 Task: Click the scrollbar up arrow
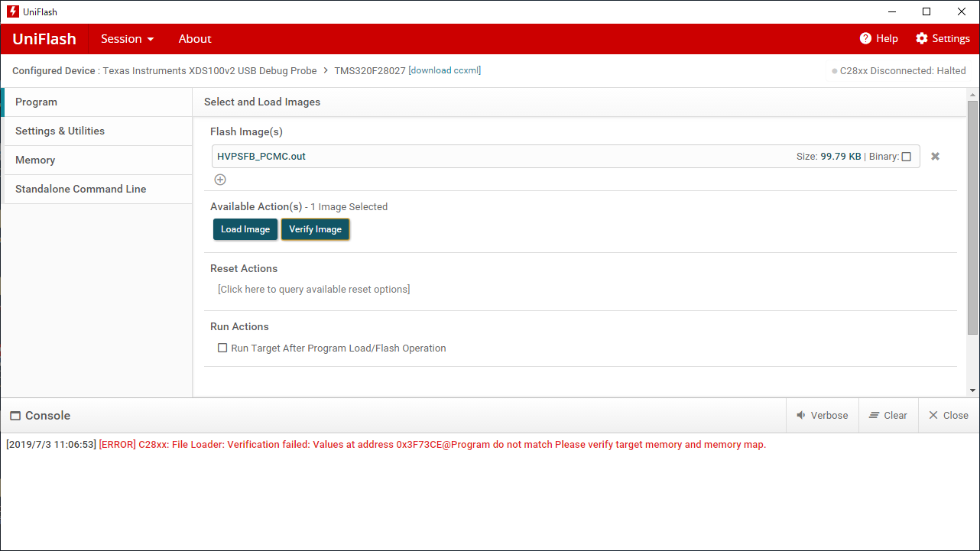[972, 93]
